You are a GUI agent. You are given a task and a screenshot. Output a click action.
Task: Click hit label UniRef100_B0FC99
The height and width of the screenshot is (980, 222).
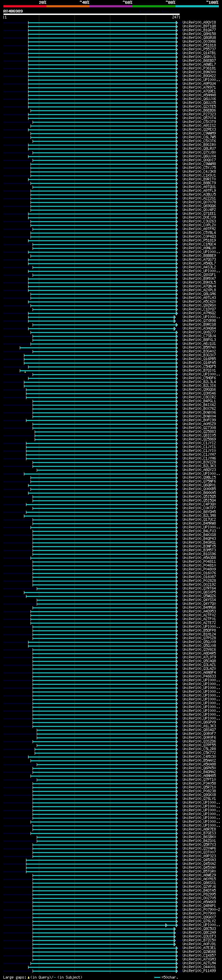click(199, 420)
